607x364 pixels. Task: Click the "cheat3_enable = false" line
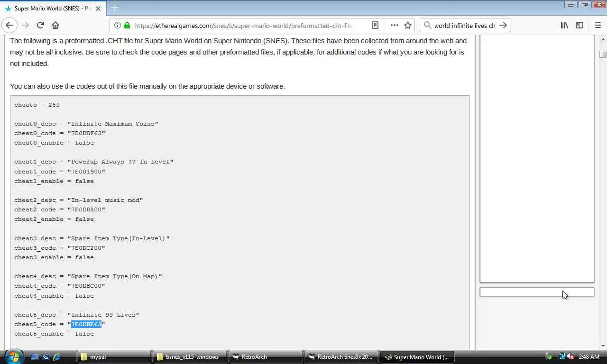[x=54, y=257]
